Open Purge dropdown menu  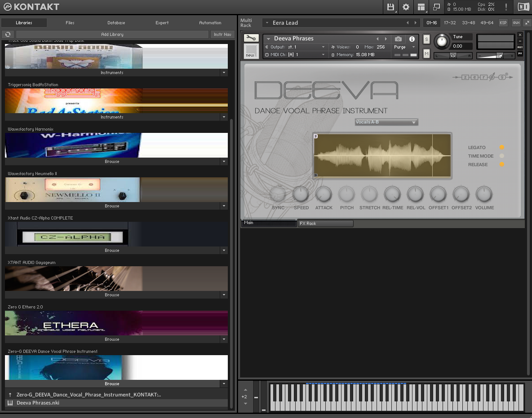[404, 47]
